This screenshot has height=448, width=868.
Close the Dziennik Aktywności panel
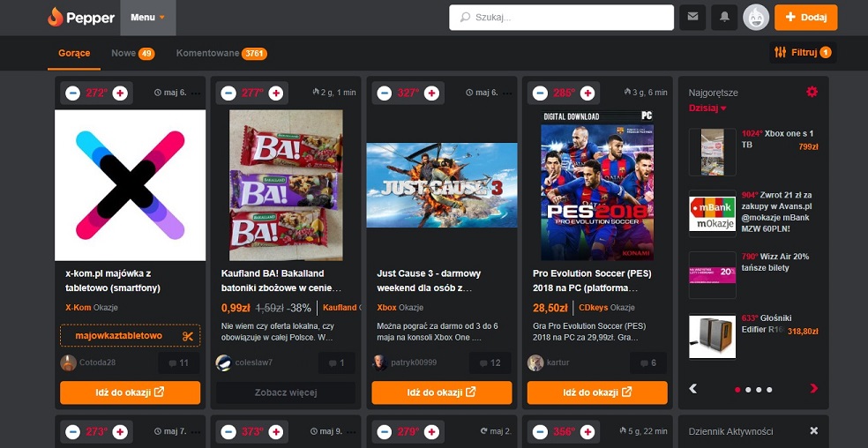pos(813,431)
